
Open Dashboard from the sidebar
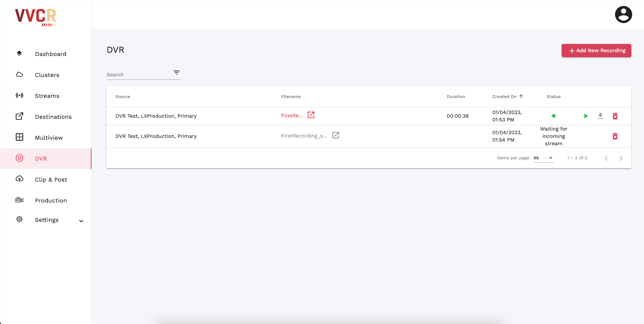51,54
